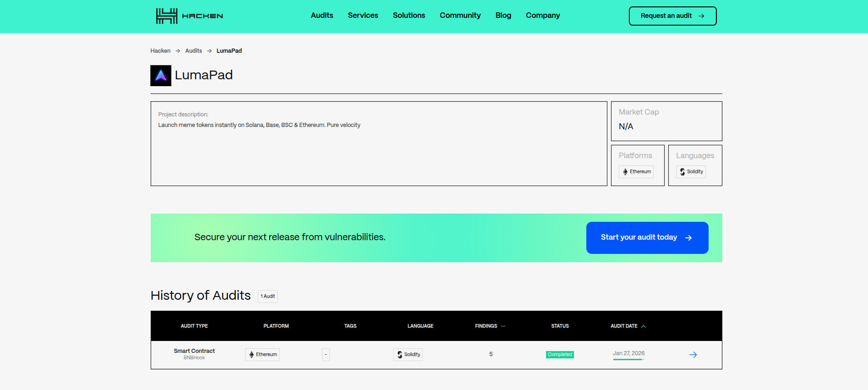Open the Solutions menu
This screenshot has width=868, height=390.
tap(409, 15)
